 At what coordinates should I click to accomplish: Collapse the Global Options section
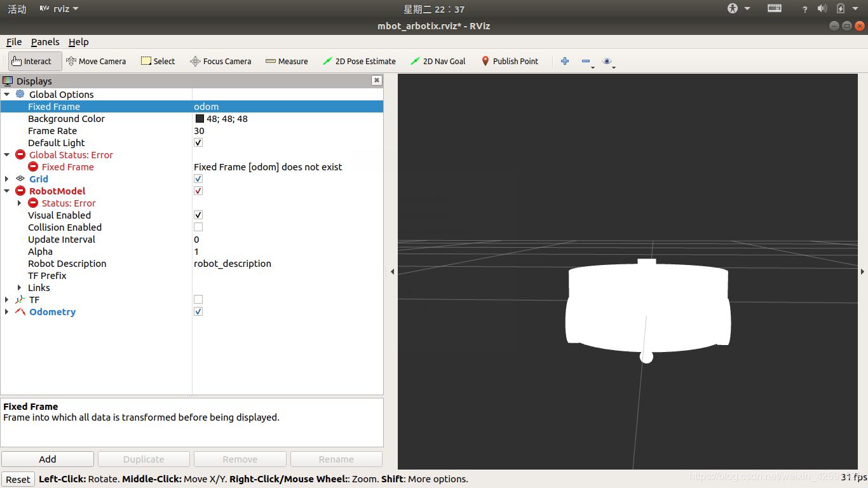pos(6,94)
